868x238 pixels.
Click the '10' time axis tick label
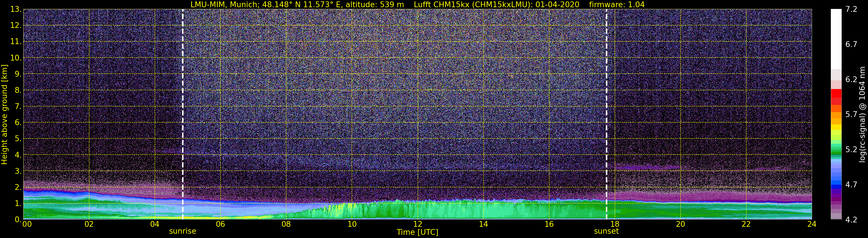click(x=352, y=224)
